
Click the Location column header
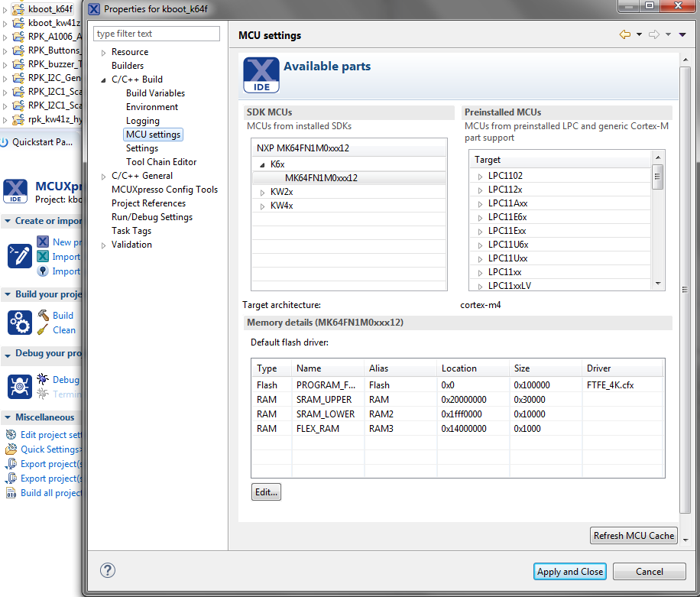click(x=473, y=368)
